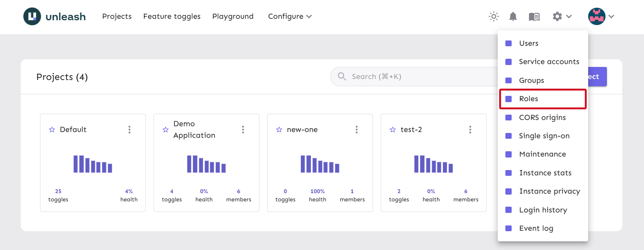Click the kebab menu on test-2 card

pos(470,130)
